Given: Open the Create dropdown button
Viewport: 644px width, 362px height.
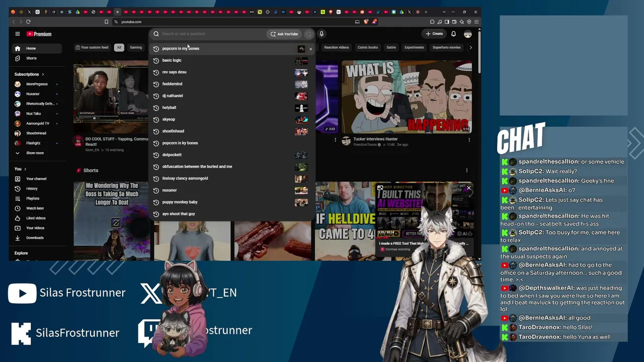Looking at the screenshot, I should point(434,34).
